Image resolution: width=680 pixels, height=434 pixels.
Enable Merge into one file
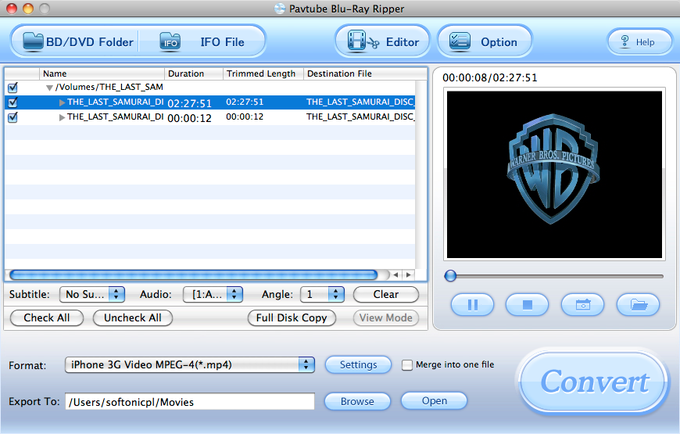point(407,365)
